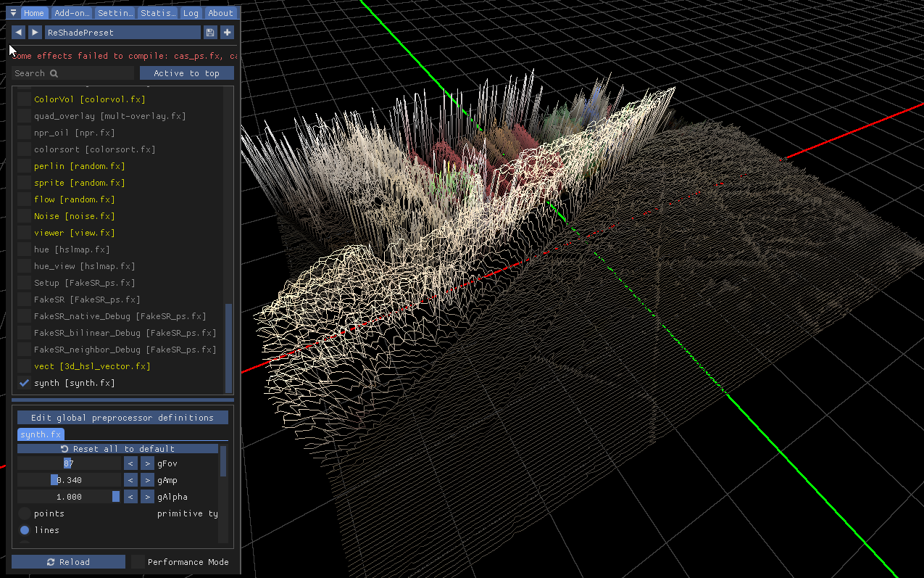Click the gAlpha slider

pos(69,497)
